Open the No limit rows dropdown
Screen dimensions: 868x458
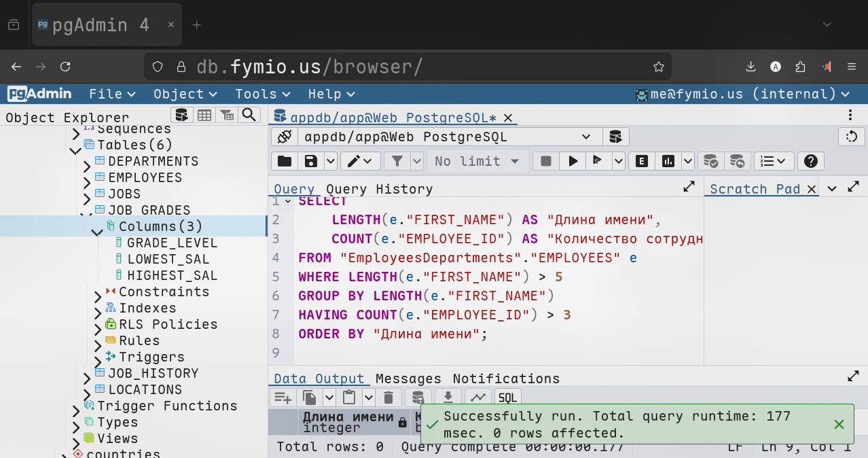coord(477,161)
